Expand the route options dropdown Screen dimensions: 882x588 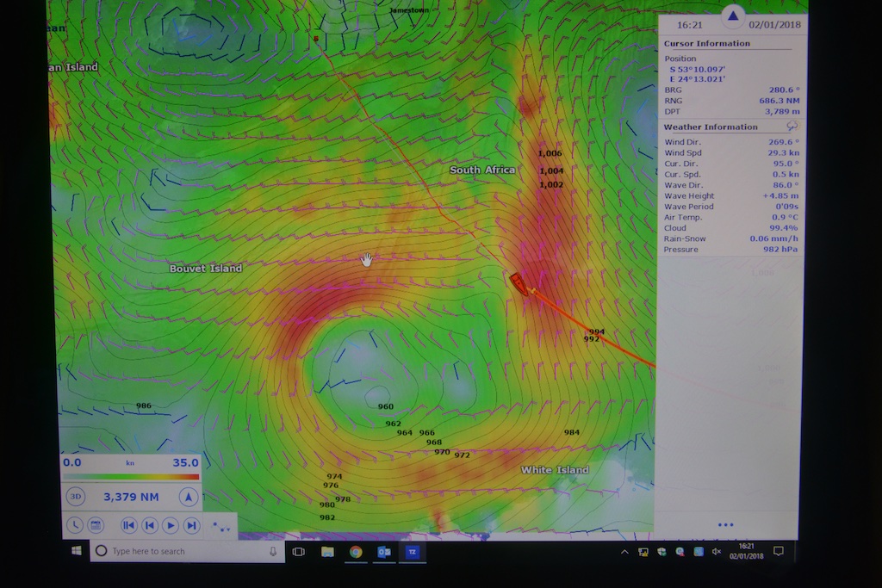[221, 527]
